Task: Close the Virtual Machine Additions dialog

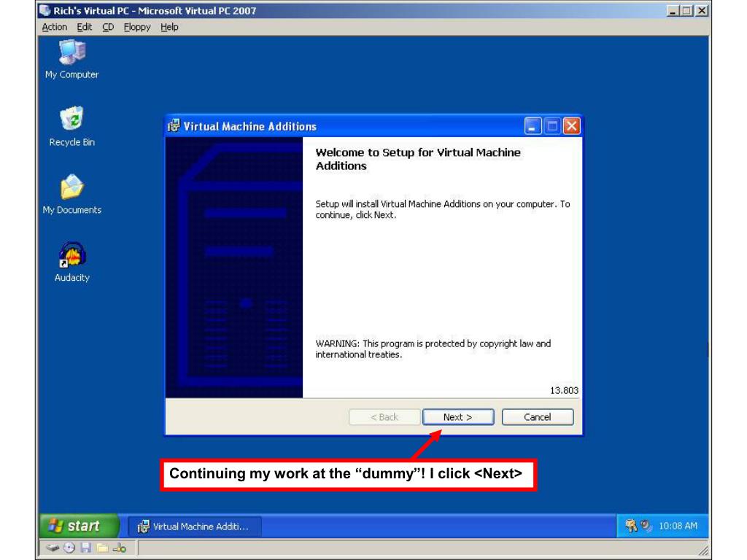Action: [x=572, y=126]
